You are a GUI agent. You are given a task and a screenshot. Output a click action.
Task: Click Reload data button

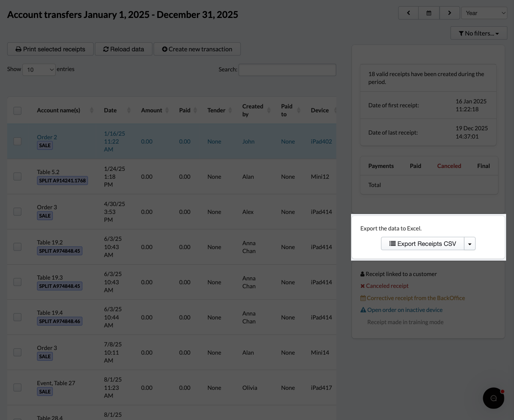(x=124, y=49)
